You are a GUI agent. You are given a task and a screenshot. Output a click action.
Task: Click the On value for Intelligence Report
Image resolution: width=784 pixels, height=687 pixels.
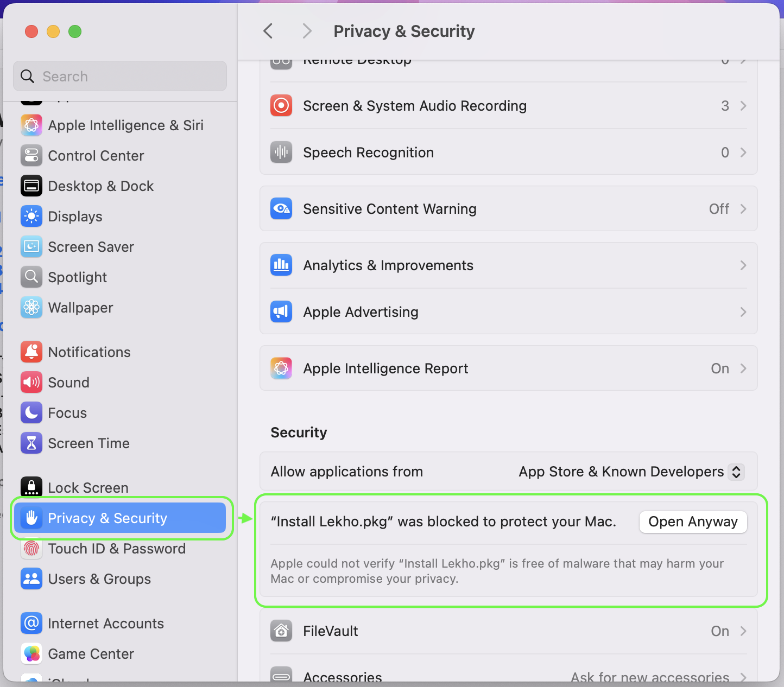click(720, 368)
